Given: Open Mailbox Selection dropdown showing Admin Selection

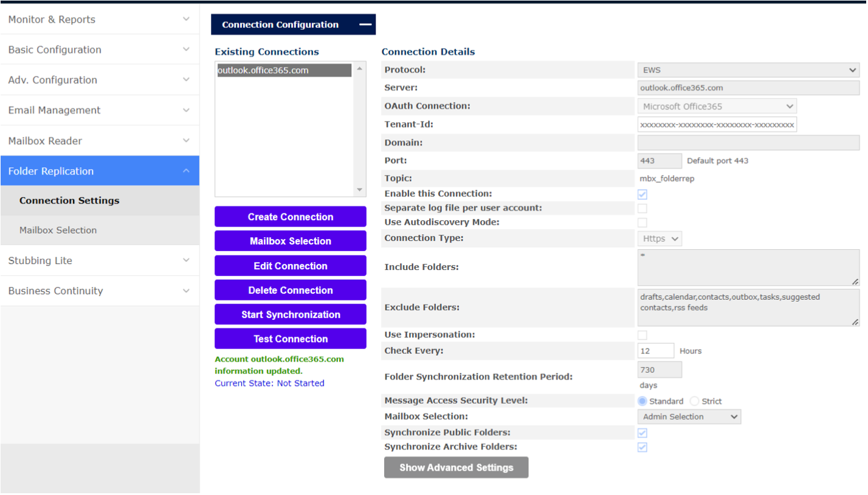Looking at the screenshot, I should click(689, 417).
